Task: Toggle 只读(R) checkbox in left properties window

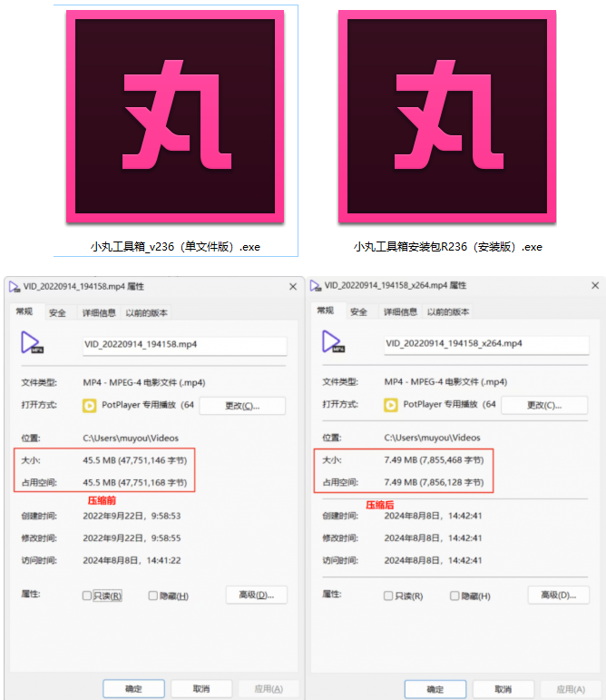Action: click(x=87, y=596)
